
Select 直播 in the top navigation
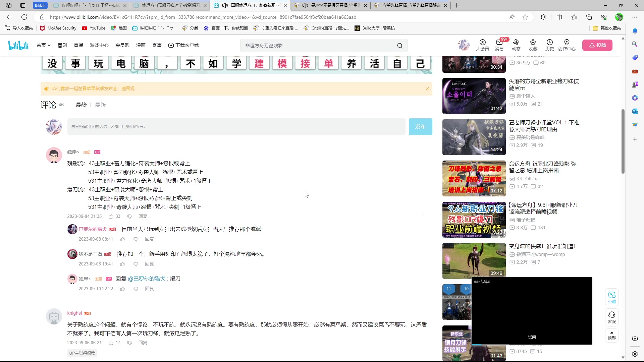tap(78, 45)
